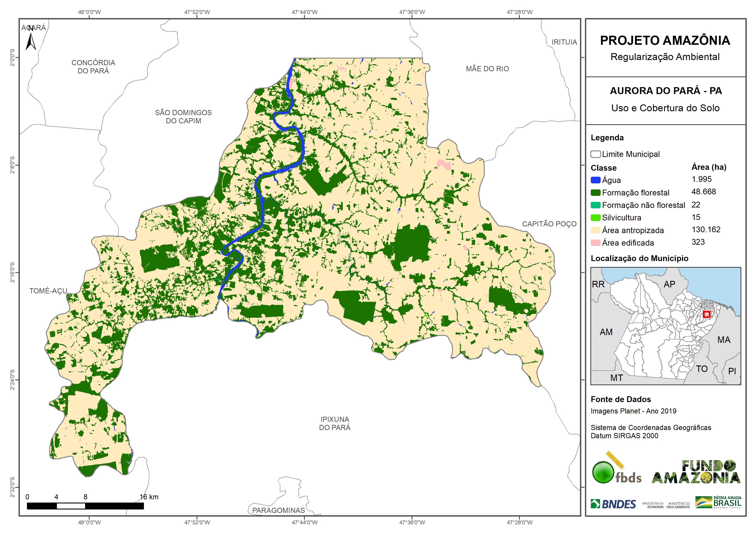This screenshot has width=756, height=534.
Task: Click the BNDES logo
Action: pos(613,504)
